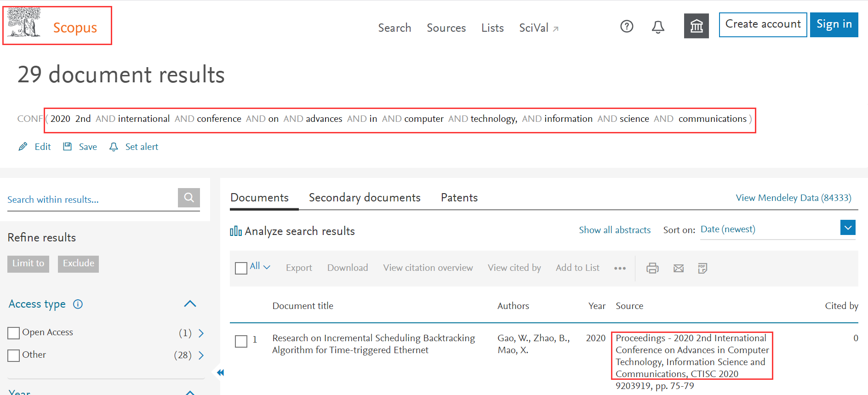This screenshot has height=395, width=868.
Task: Select the checkbox for document 1
Action: tap(241, 341)
